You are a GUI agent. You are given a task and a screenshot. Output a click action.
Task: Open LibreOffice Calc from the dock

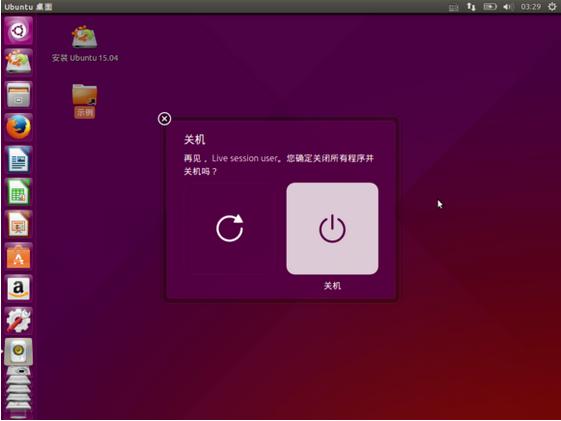(x=19, y=192)
